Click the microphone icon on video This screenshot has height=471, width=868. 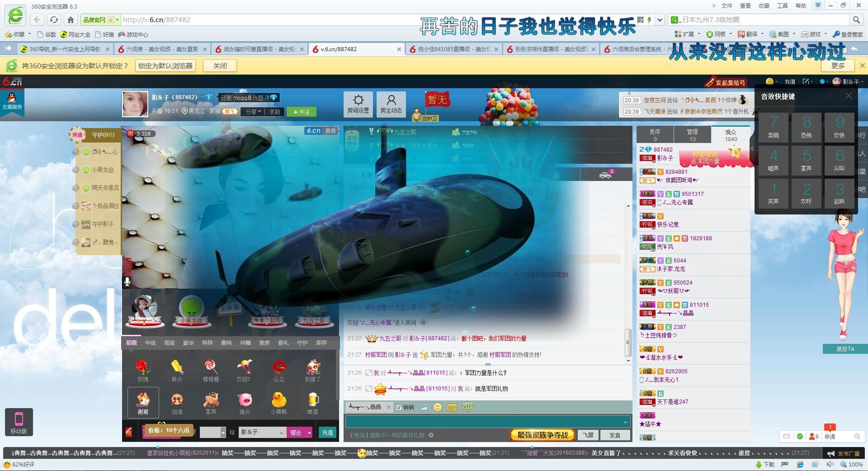[127, 282]
